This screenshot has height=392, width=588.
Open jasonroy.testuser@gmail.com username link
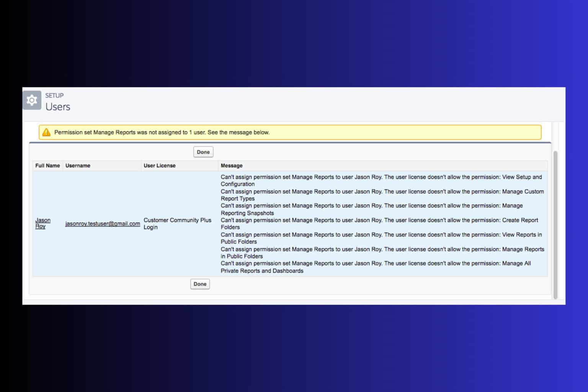[103, 224]
